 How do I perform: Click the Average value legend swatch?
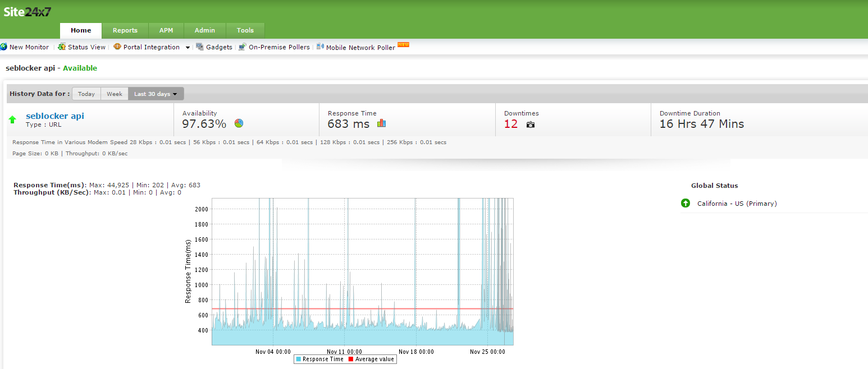click(351, 359)
